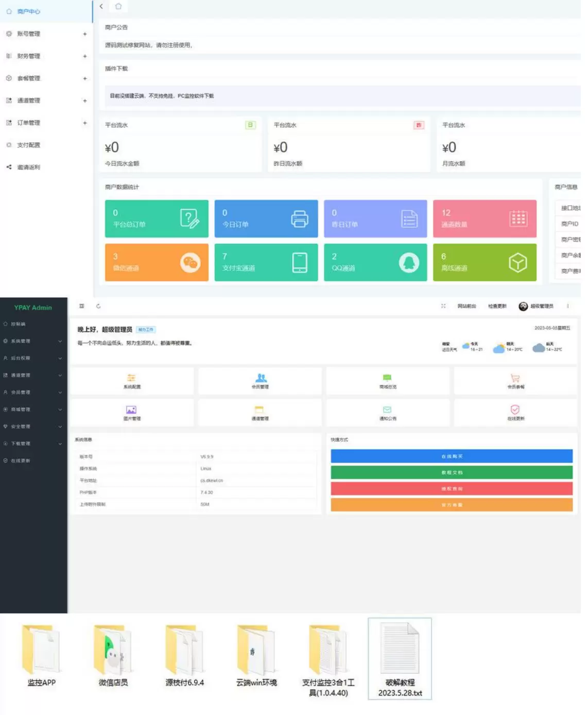Select 通道管理 menu in YPAY Admin sidebar
Image resolution: width=588 pixels, height=715 pixels.
pos(33,376)
